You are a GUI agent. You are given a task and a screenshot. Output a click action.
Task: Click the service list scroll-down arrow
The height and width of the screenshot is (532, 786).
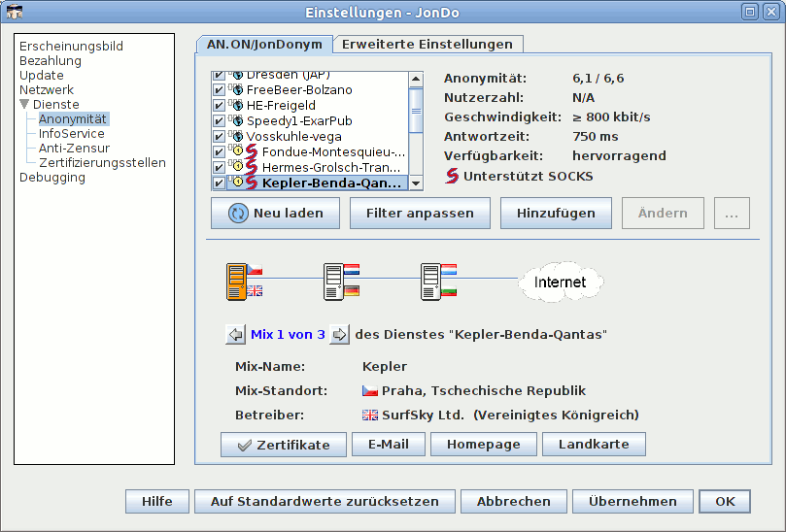pyautogui.click(x=416, y=183)
